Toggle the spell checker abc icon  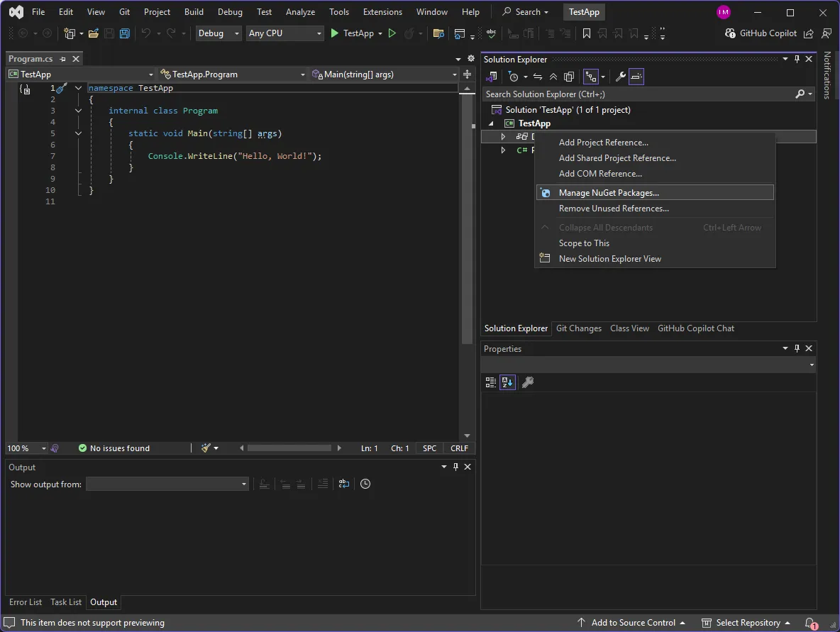pos(490,33)
